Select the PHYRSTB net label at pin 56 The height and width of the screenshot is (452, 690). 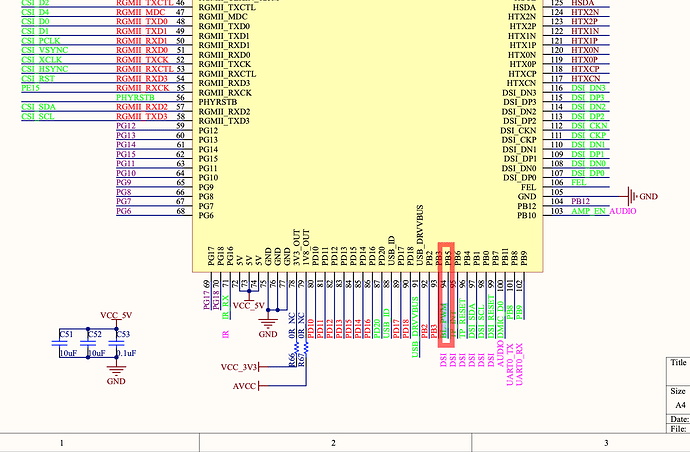(135, 97)
